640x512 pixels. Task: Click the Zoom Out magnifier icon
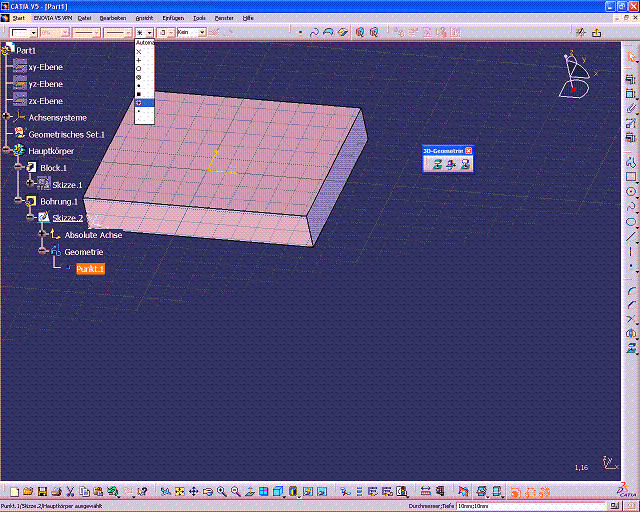(x=236, y=492)
